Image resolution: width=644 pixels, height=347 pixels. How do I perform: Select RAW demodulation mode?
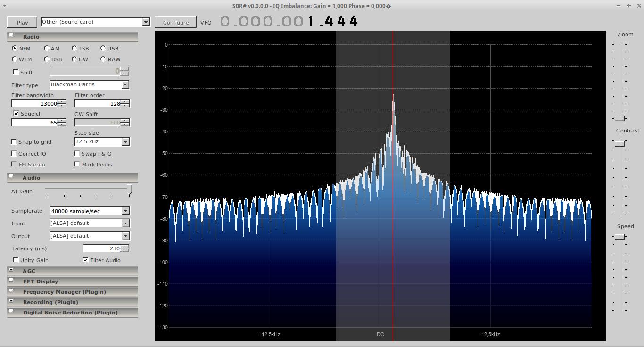point(103,59)
